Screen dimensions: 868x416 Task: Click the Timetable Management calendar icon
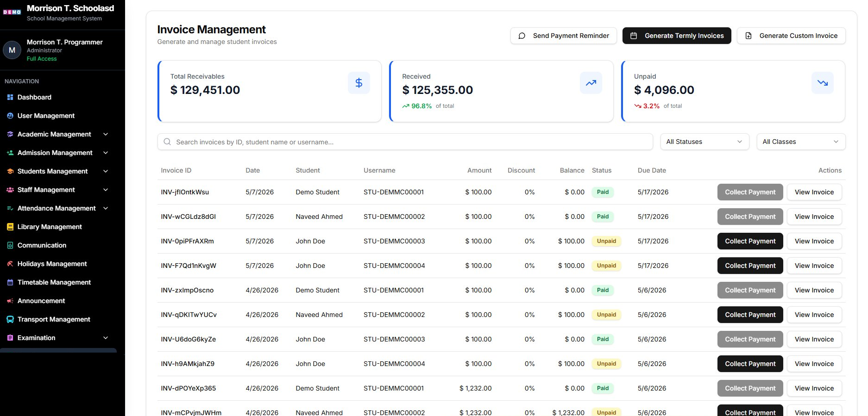10,282
